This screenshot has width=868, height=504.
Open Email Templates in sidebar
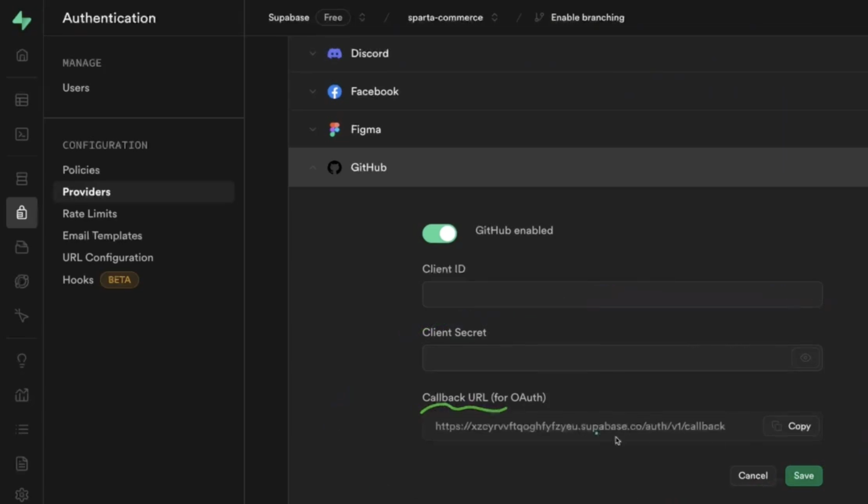[x=102, y=236]
